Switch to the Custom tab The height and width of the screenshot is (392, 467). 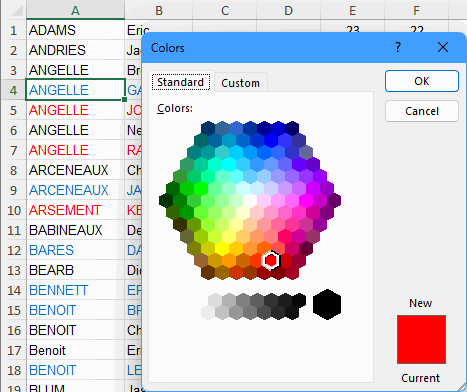(x=240, y=83)
